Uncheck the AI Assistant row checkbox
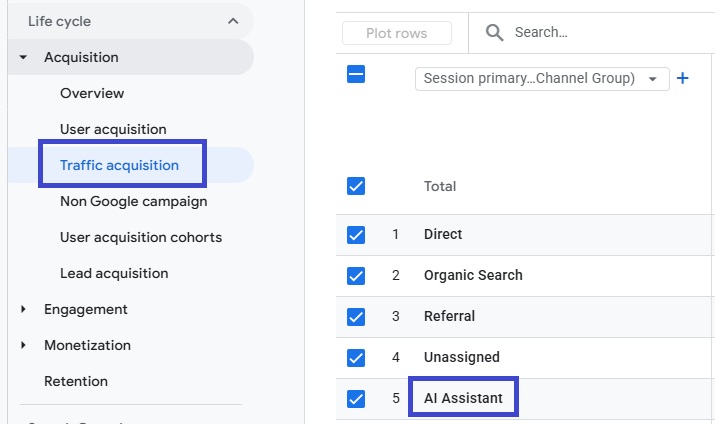The width and height of the screenshot is (715, 424). (356, 399)
